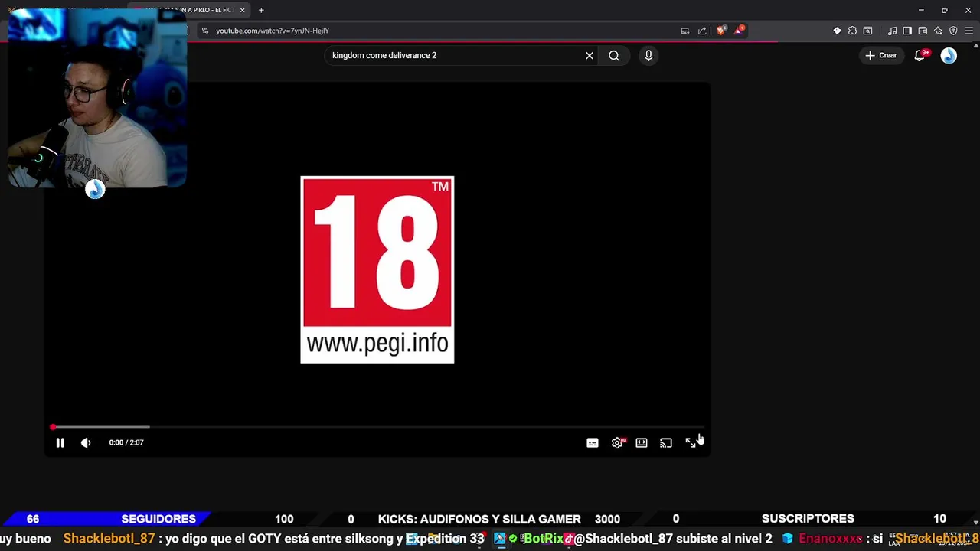Open media control music-note icon
The image size is (980, 551).
(x=892, y=31)
